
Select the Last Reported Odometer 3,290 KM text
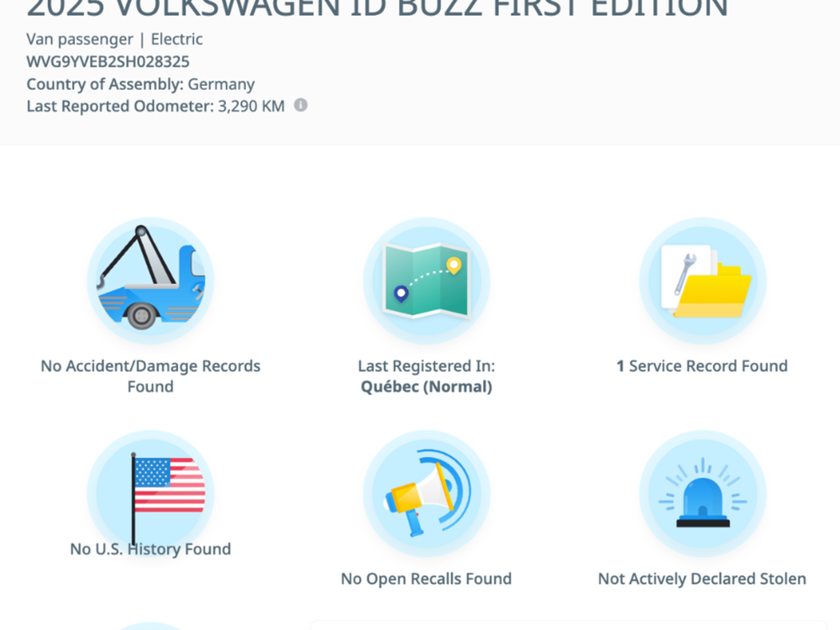tap(156, 106)
